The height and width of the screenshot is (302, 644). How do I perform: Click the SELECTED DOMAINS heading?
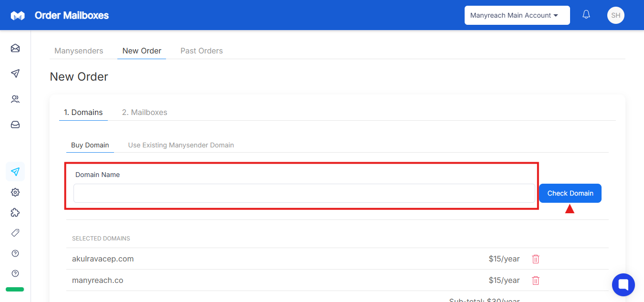[101, 238]
